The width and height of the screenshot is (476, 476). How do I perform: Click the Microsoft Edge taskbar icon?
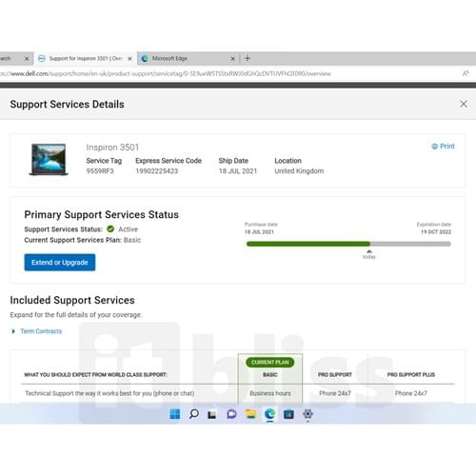tap(269, 414)
